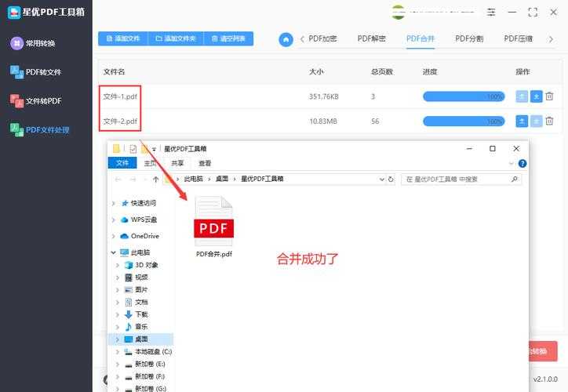Select 桌面 in Explorer navigation tree
Viewport: 568px width, 392px height.
click(141, 339)
